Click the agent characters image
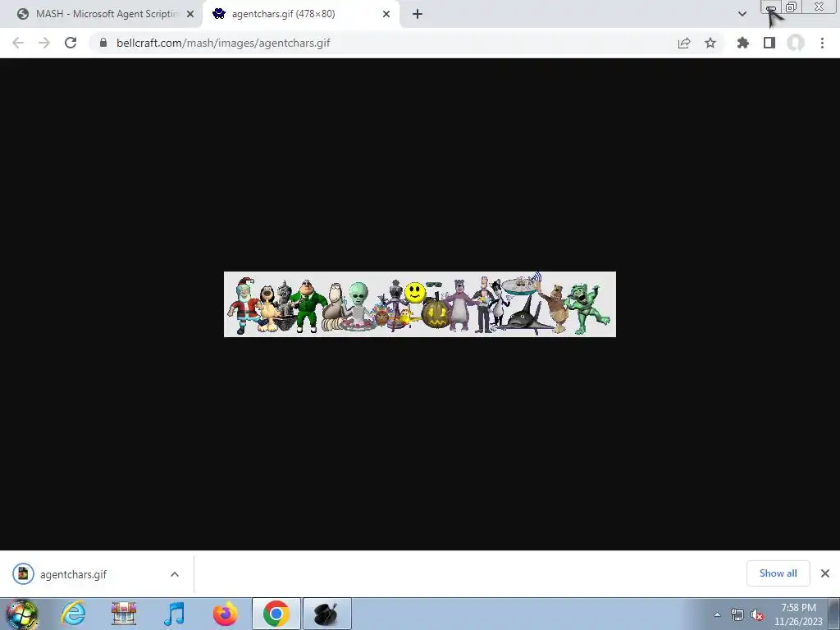 click(x=420, y=304)
